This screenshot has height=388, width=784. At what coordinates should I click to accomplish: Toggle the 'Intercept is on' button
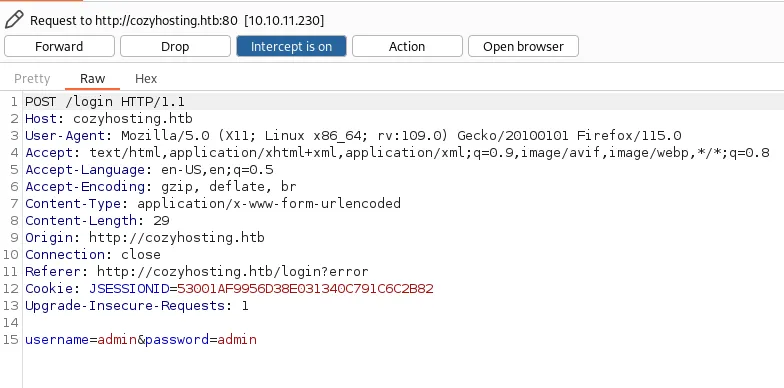pos(291,46)
